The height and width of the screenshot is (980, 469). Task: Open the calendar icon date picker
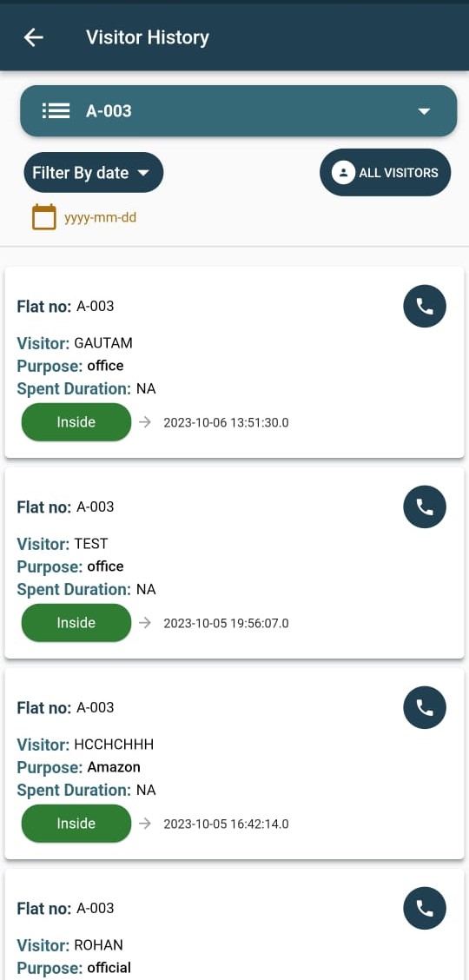click(44, 217)
